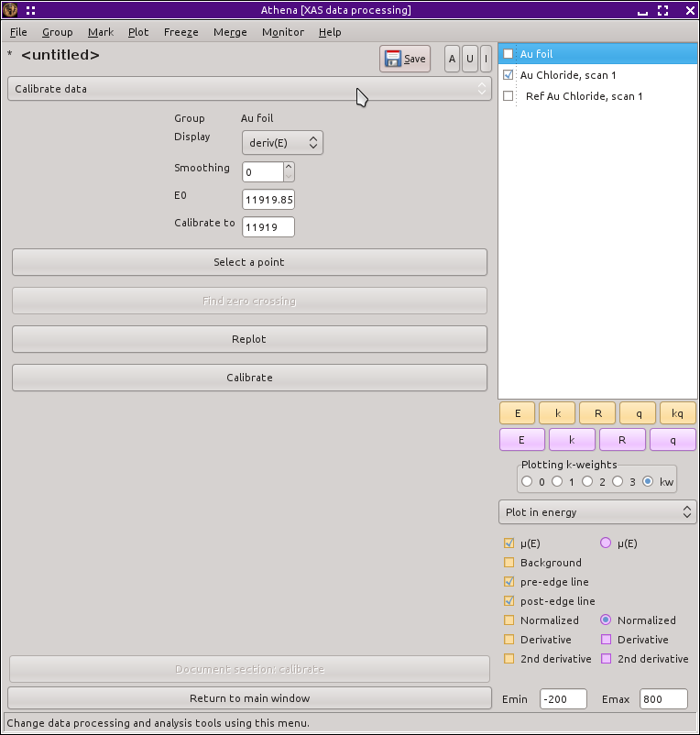Click the A mark-all button
700x735 pixels.
[452, 59]
